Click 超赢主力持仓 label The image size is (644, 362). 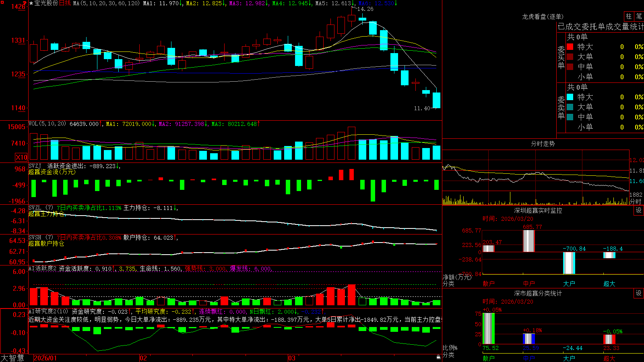coord(46,214)
